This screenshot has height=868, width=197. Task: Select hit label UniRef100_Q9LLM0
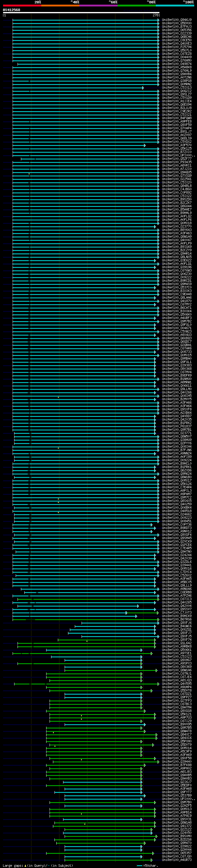click(x=177, y=389)
